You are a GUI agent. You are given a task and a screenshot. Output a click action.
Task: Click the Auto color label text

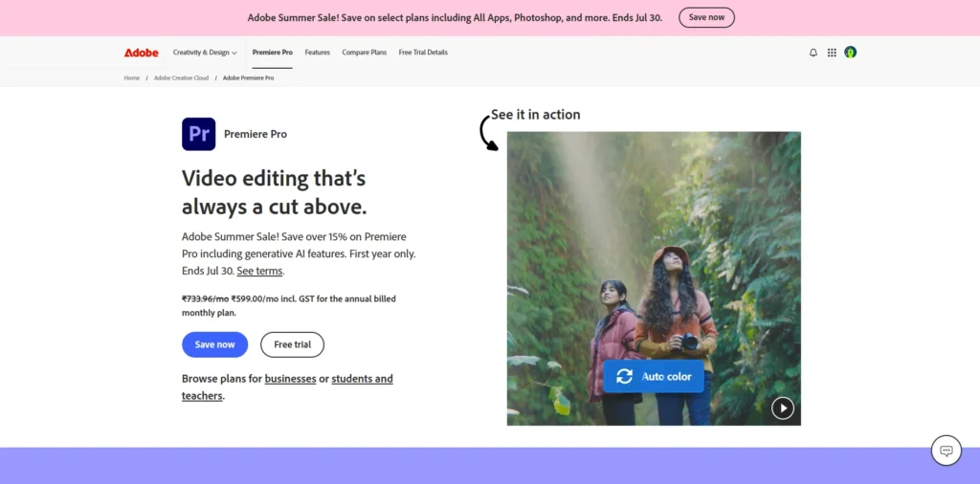667,377
